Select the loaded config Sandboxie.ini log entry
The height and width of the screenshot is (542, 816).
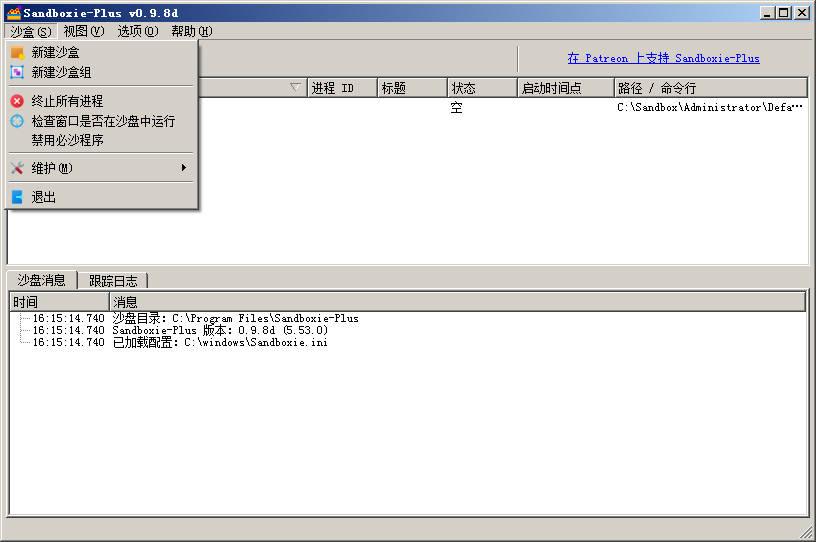(x=220, y=342)
